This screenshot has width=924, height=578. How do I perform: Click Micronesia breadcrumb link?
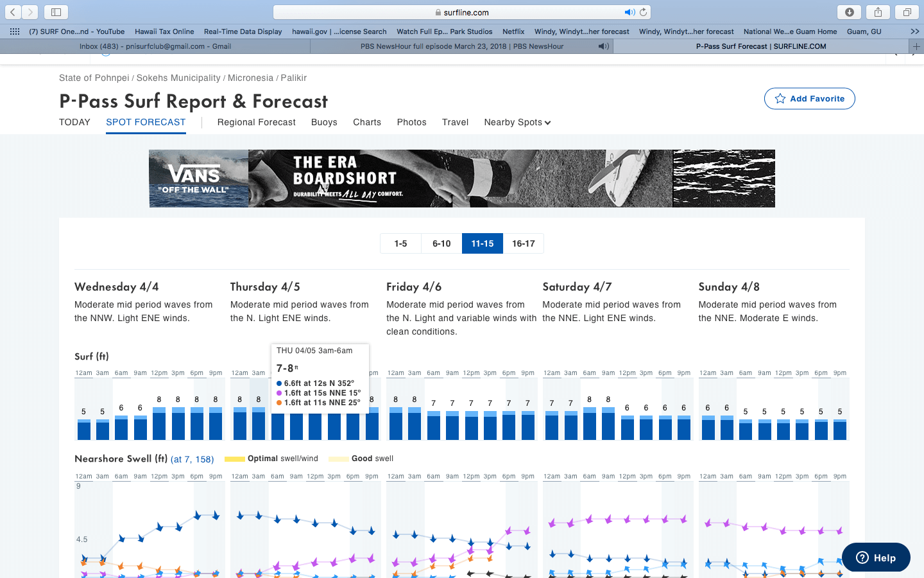point(250,78)
